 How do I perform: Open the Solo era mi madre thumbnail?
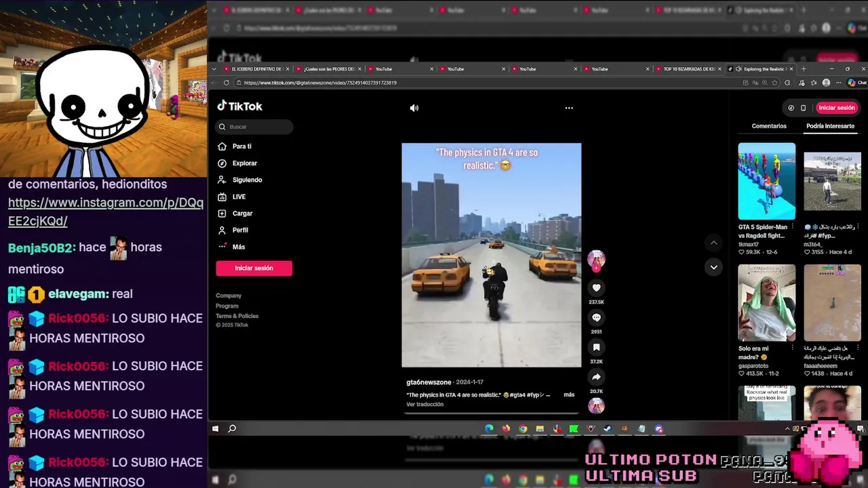coord(766,302)
